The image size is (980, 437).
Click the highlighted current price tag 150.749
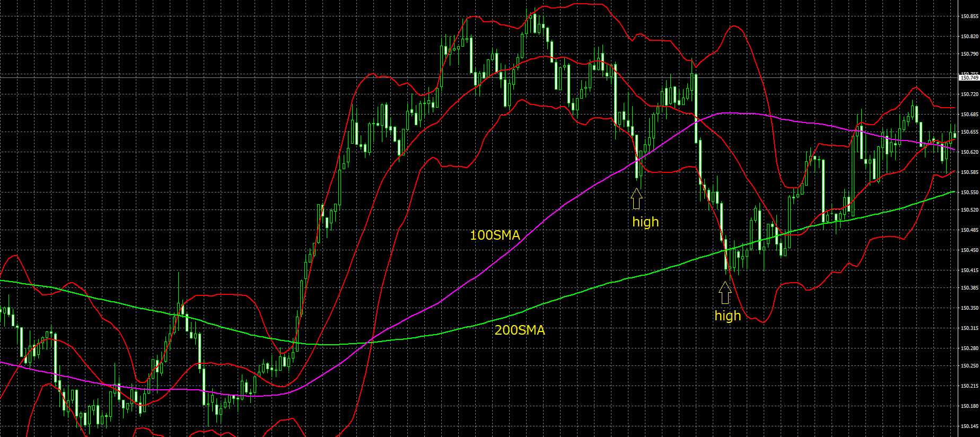[x=969, y=78]
